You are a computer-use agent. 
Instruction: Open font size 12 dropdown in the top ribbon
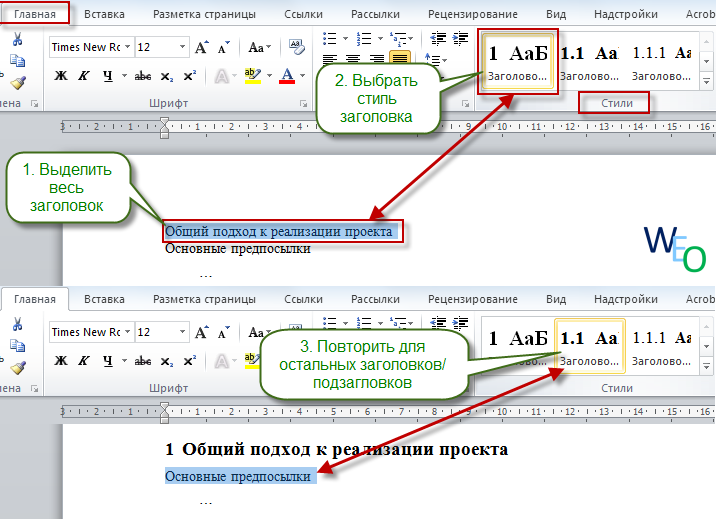pos(182,47)
